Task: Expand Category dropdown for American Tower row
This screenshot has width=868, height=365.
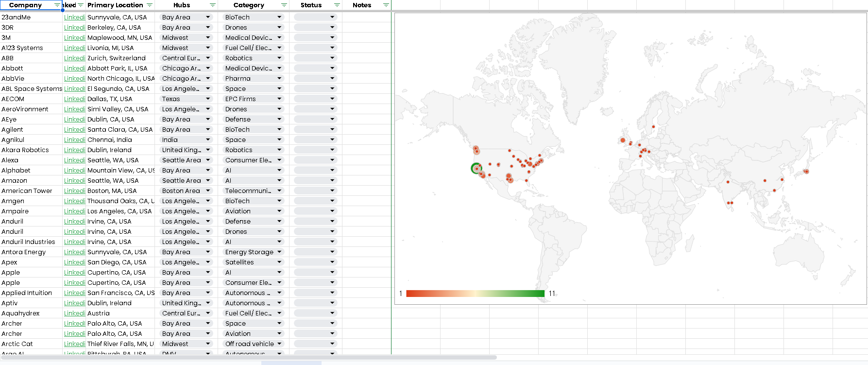Action: [x=279, y=191]
